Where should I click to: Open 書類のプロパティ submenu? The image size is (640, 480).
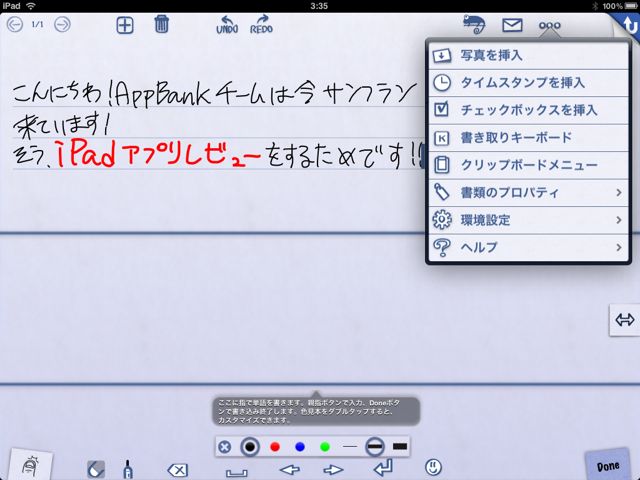click(x=528, y=193)
